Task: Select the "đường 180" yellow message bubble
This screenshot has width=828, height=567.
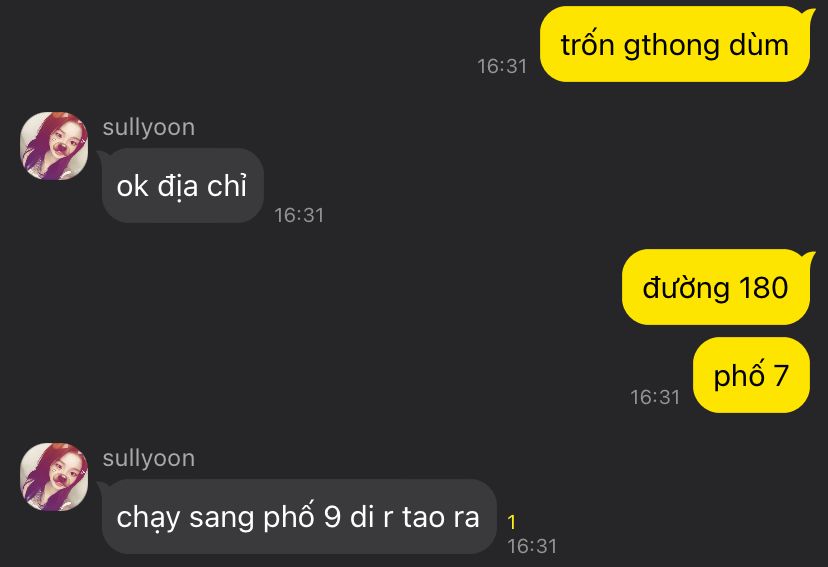Action: [x=716, y=287]
